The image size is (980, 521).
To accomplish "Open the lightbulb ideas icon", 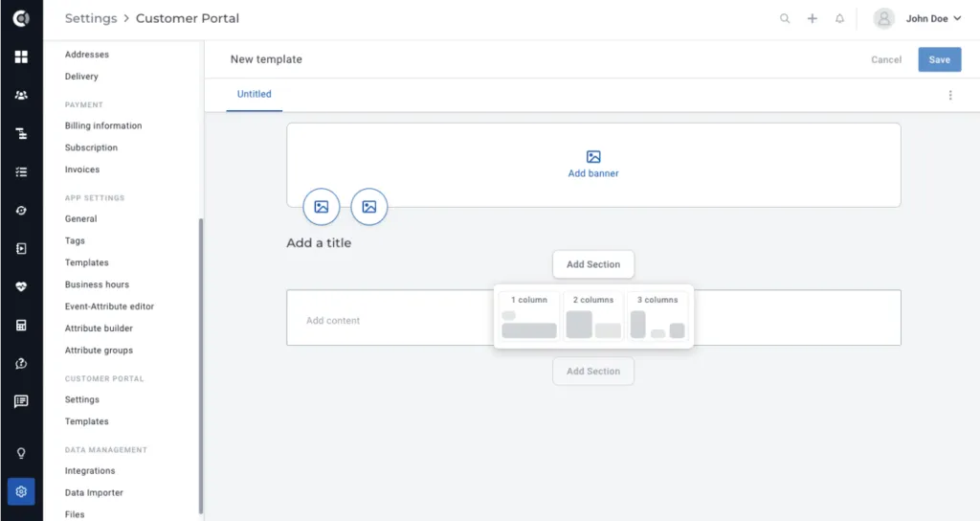I will (21, 453).
